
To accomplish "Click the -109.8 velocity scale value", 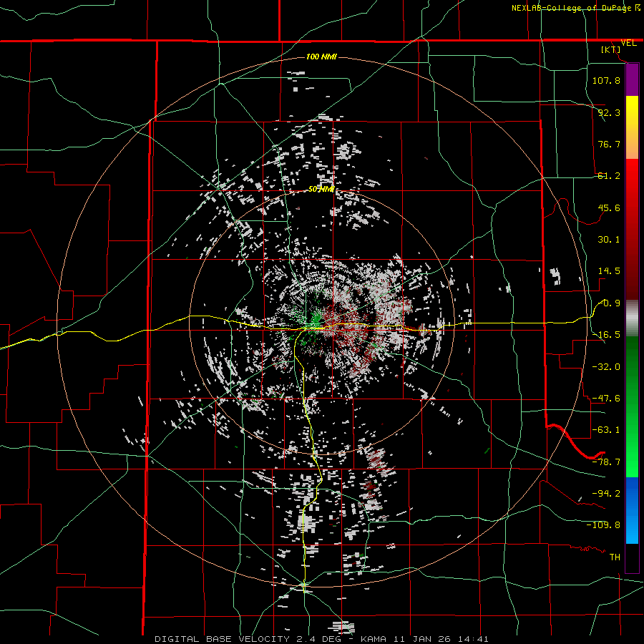I will (603, 525).
